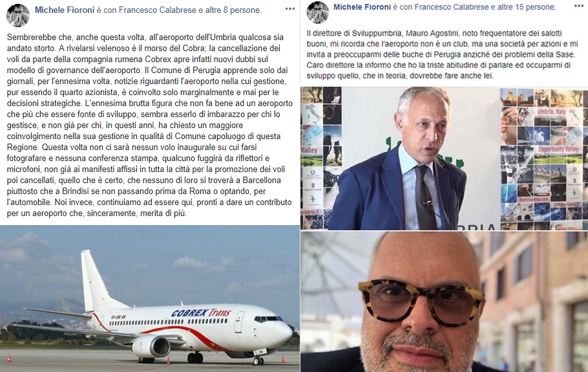Open Michele Fioroni's profile from the left post
The image size is (588, 372).
[65, 10]
